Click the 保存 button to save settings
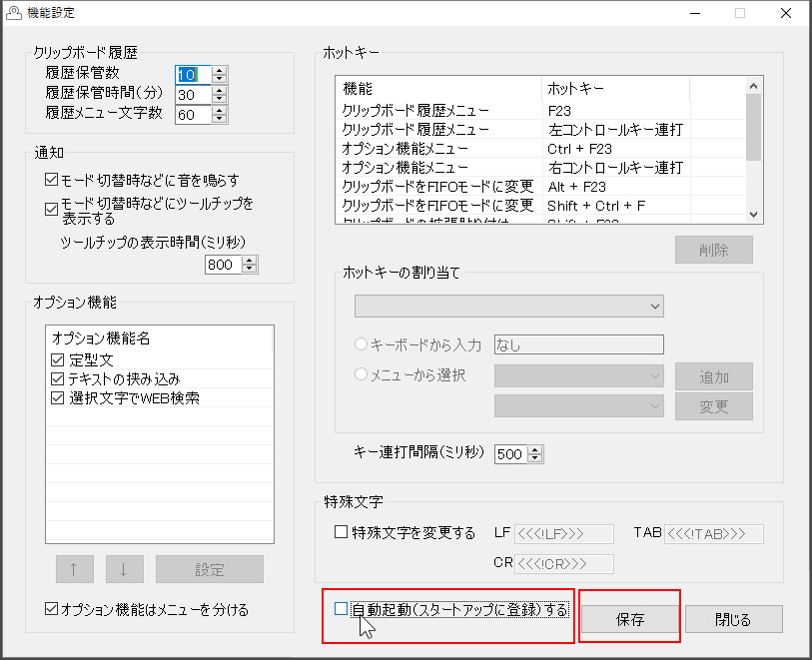This screenshot has width=812, height=660. (x=629, y=619)
